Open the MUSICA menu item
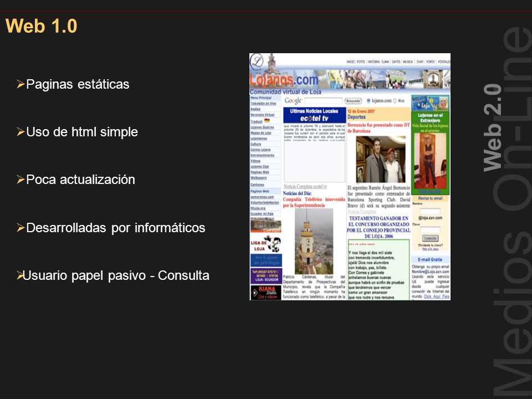Screen dimensions: 532x399 pyautogui.click(x=408, y=62)
